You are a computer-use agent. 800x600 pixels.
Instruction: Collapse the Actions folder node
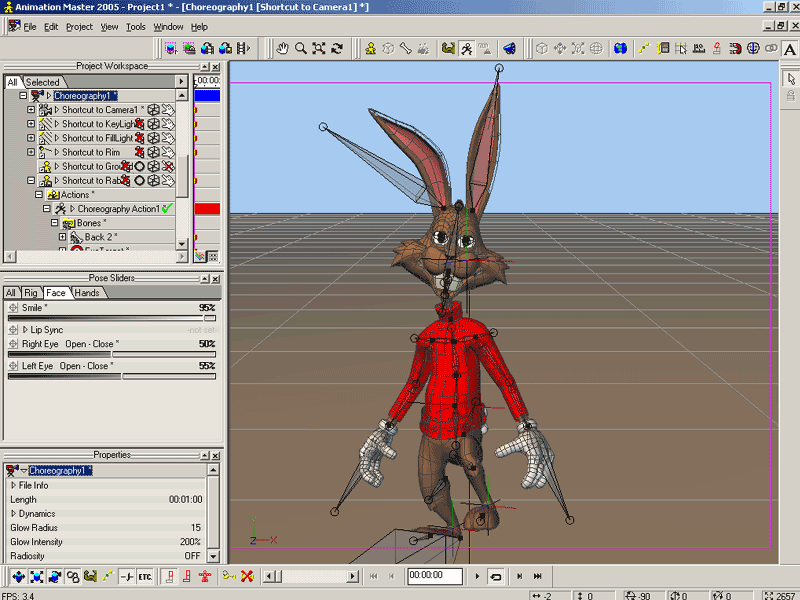click(39, 194)
